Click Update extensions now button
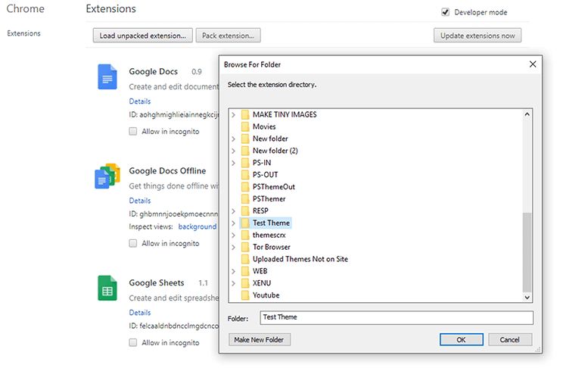588x368 pixels. 478,36
